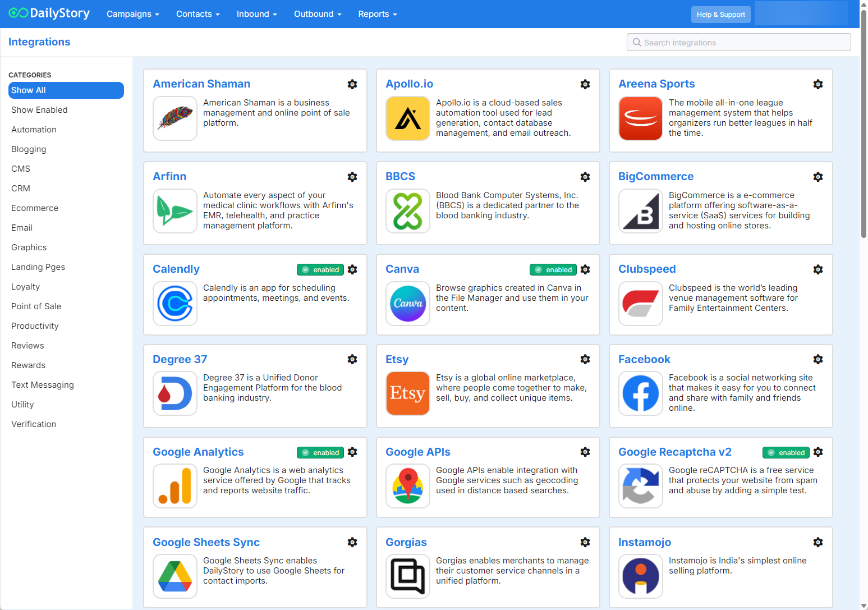Select the Text Messaging category
The height and width of the screenshot is (610, 868).
point(66,385)
